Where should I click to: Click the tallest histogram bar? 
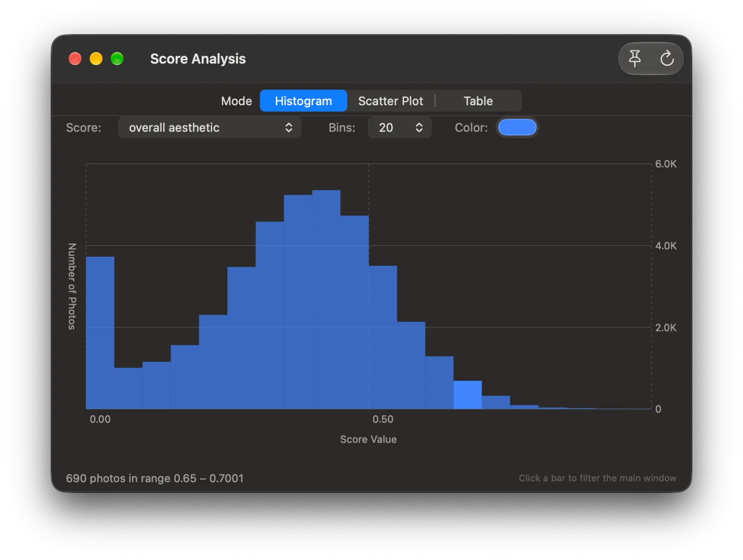coord(326,300)
